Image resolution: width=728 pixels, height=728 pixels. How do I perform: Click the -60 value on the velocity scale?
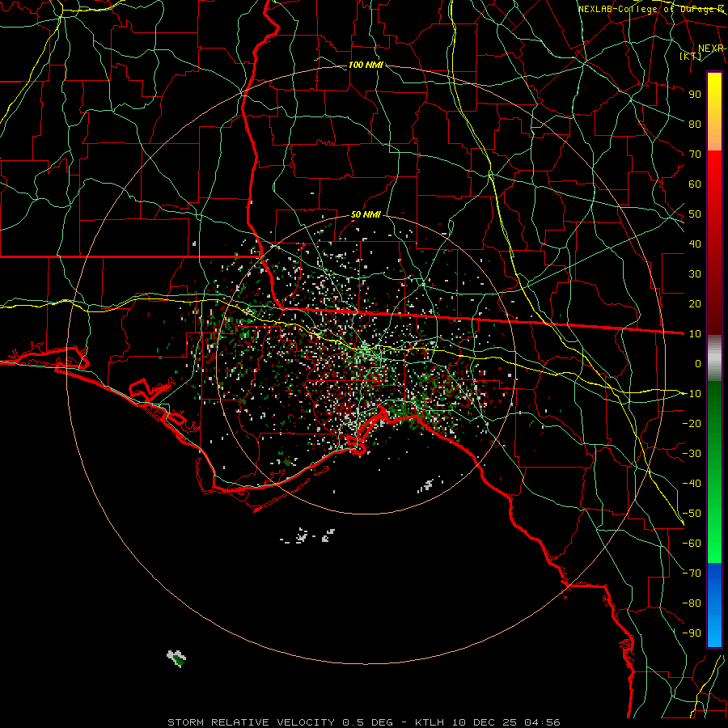pos(692,544)
